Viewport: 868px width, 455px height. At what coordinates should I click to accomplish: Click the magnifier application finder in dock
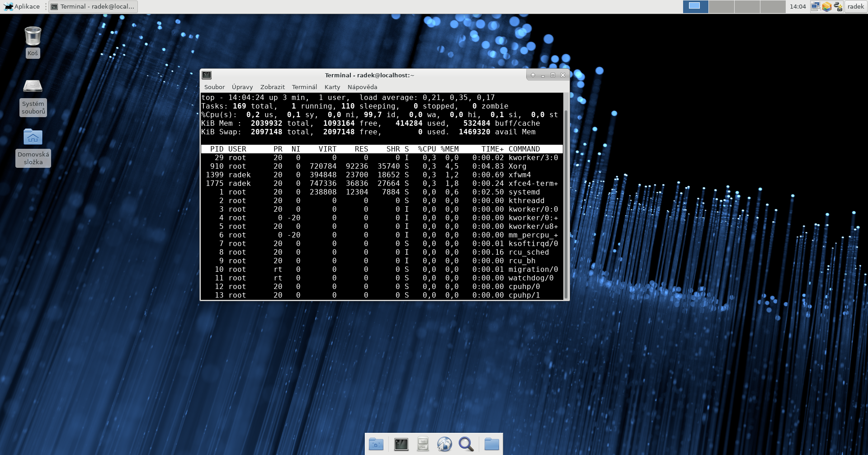(466, 444)
